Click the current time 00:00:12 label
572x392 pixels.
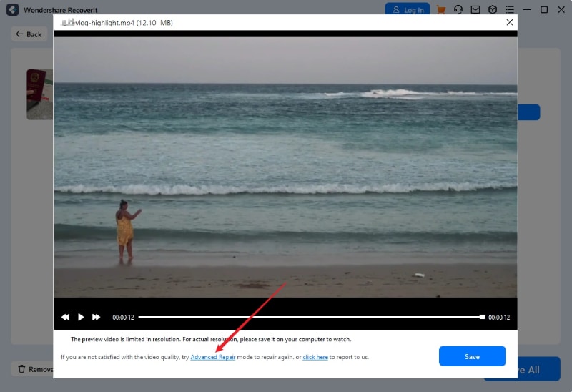click(123, 318)
